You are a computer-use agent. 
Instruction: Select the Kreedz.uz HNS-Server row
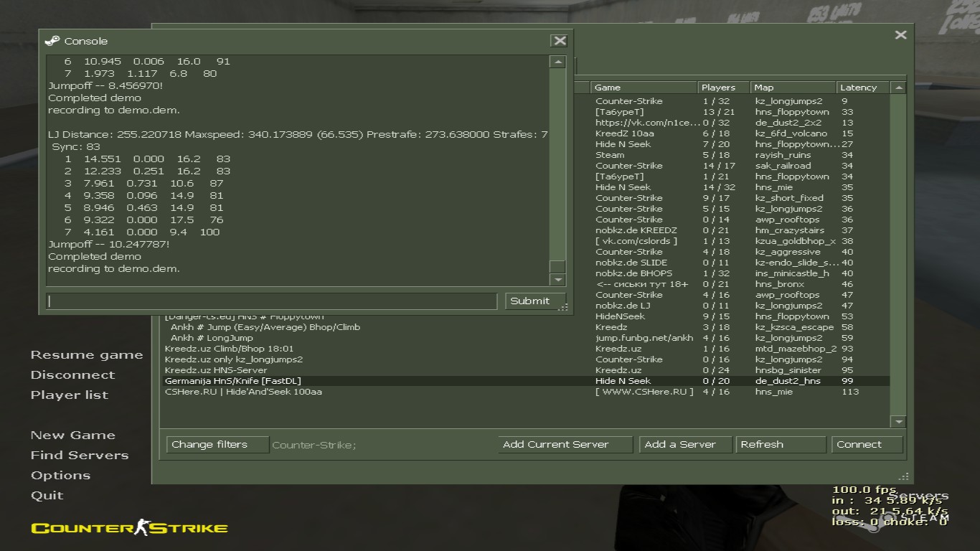[524, 370]
